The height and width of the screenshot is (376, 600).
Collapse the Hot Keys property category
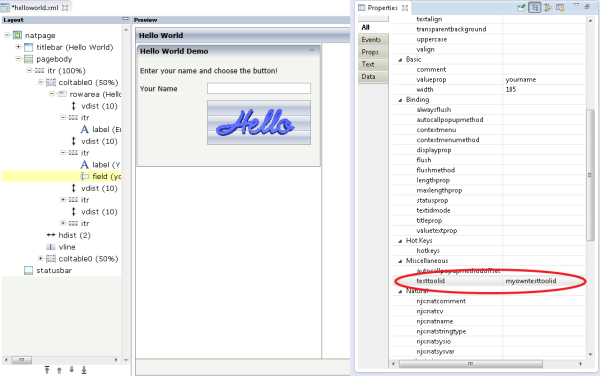pyautogui.click(x=400, y=241)
